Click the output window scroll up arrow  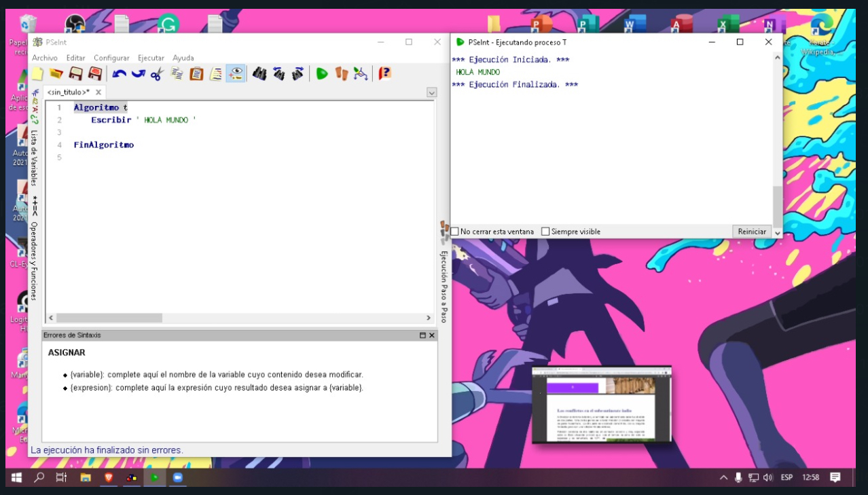pos(777,58)
